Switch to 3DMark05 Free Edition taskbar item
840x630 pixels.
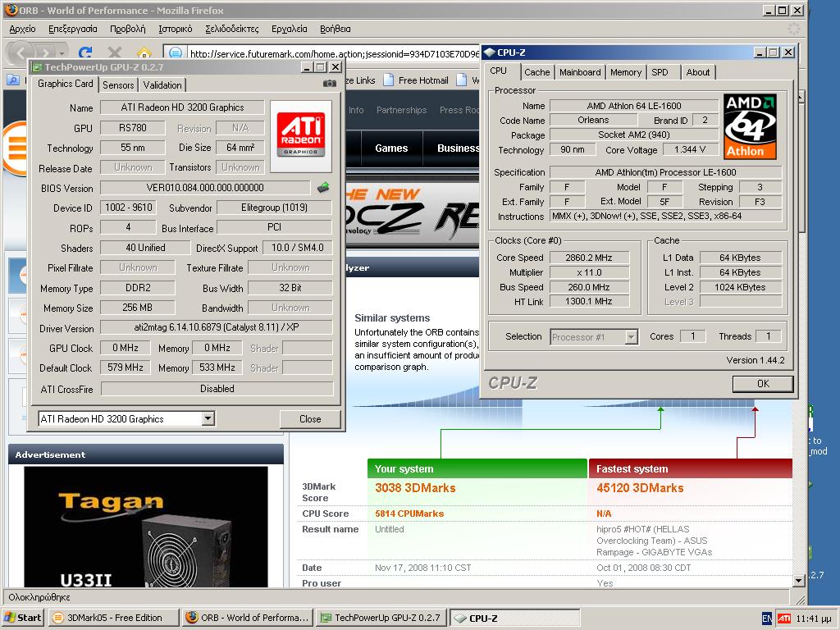coord(113,618)
